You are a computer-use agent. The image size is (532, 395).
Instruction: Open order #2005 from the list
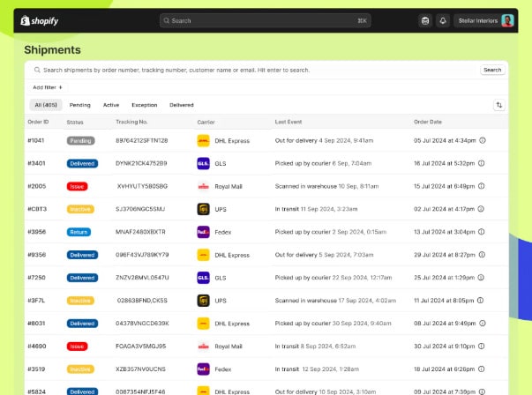coord(37,186)
